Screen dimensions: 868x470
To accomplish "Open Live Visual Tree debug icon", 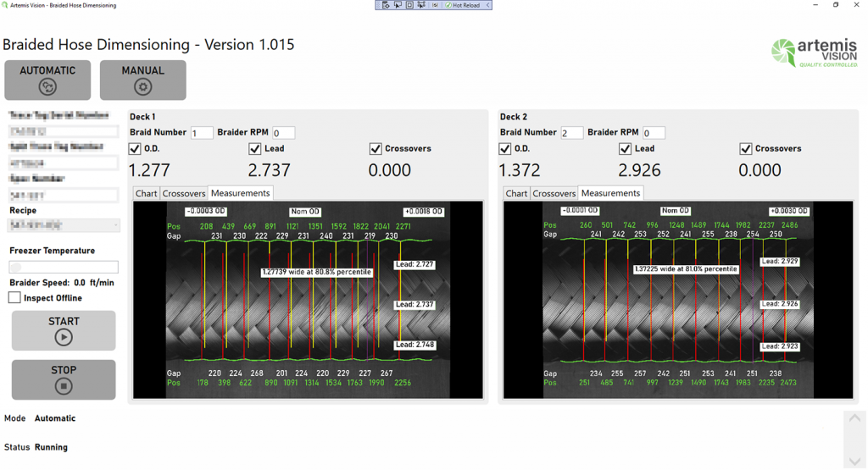I will [x=386, y=5].
